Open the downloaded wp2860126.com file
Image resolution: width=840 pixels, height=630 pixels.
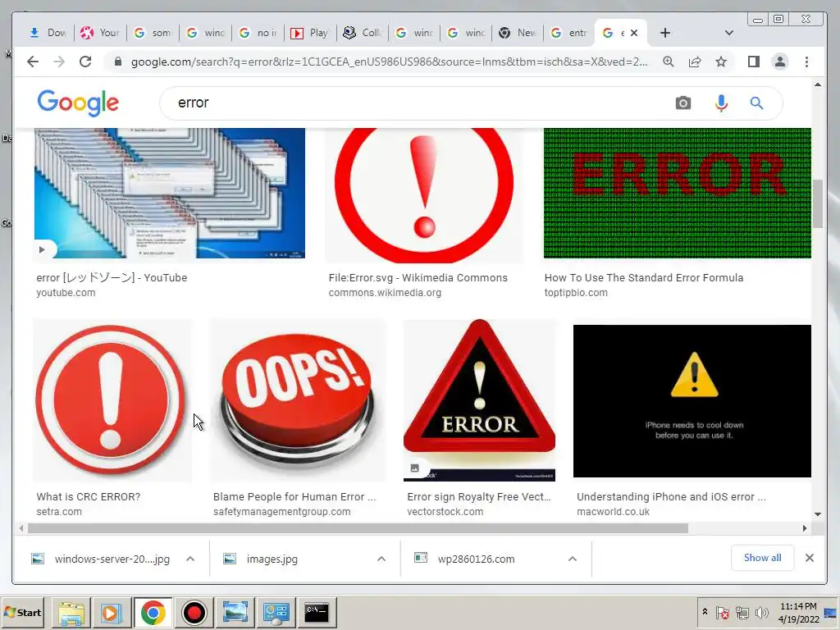(x=476, y=559)
